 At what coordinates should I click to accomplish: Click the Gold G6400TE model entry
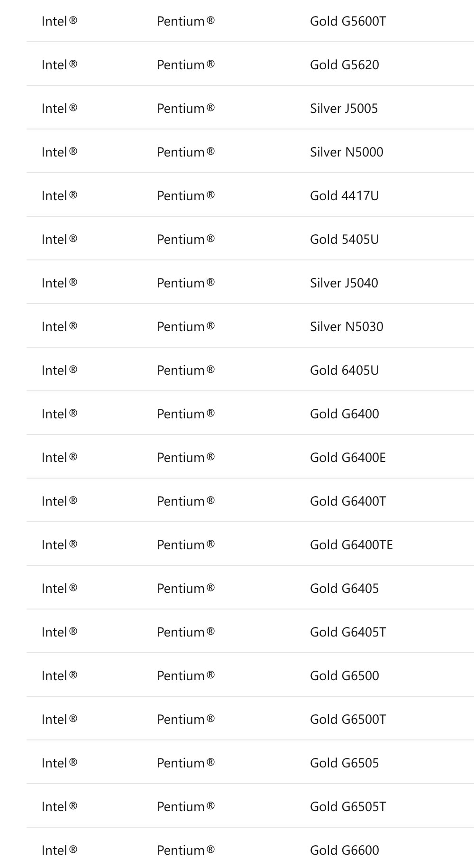tap(351, 545)
